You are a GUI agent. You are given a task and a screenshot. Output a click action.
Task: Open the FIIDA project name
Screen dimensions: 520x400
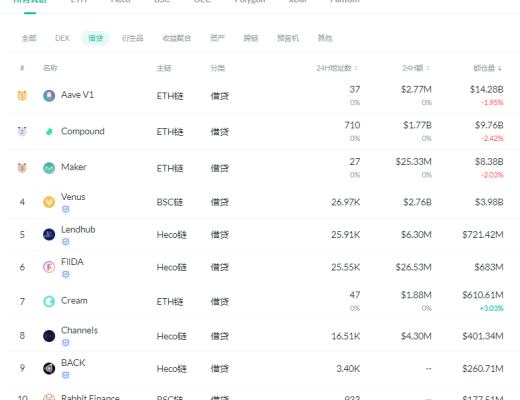(72, 262)
